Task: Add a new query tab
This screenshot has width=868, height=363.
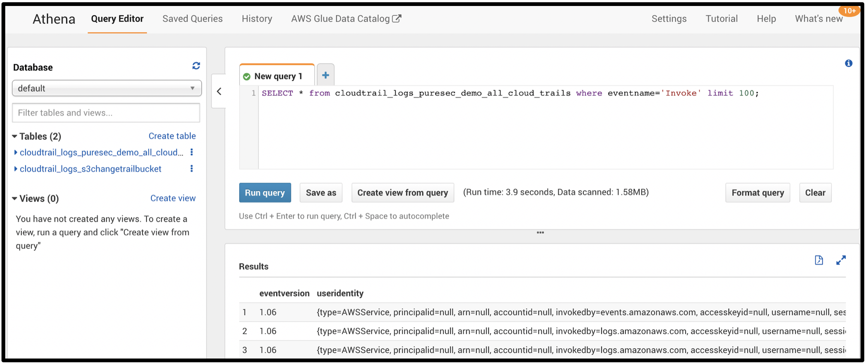Action: click(325, 75)
